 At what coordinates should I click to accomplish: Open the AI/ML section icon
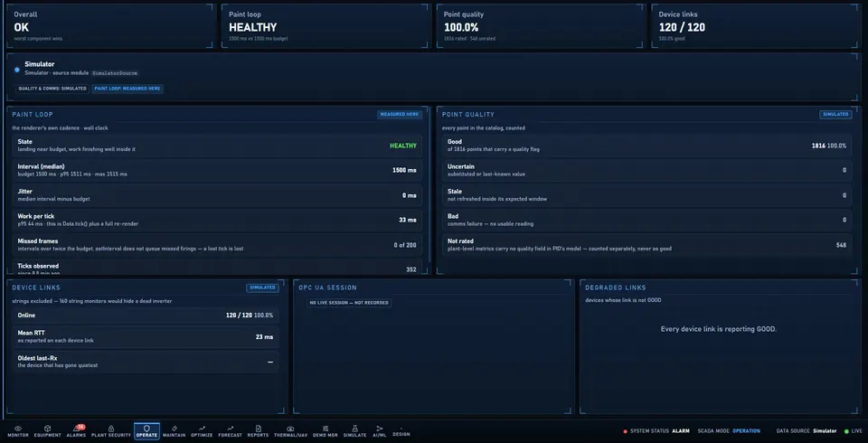click(379, 431)
